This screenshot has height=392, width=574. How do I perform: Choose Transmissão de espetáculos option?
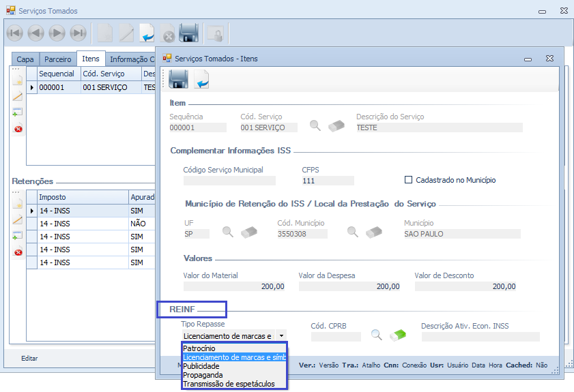[229, 384]
